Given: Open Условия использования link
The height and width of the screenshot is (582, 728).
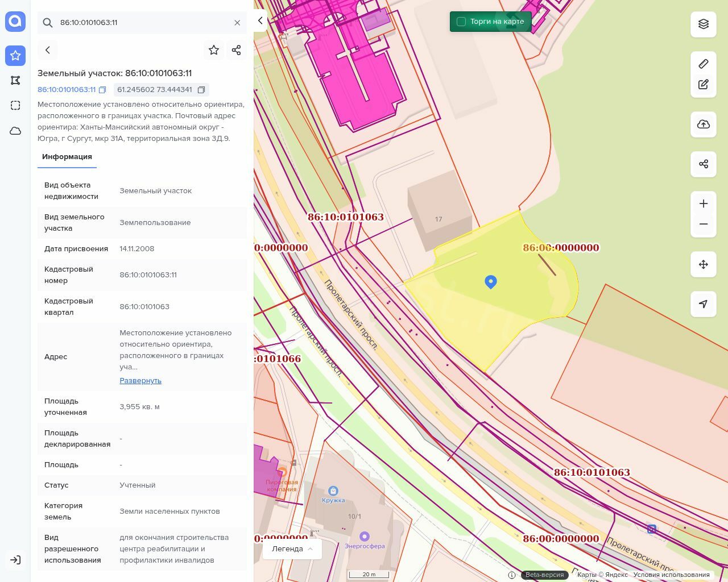Looking at the screenshot, I should 671,575.
